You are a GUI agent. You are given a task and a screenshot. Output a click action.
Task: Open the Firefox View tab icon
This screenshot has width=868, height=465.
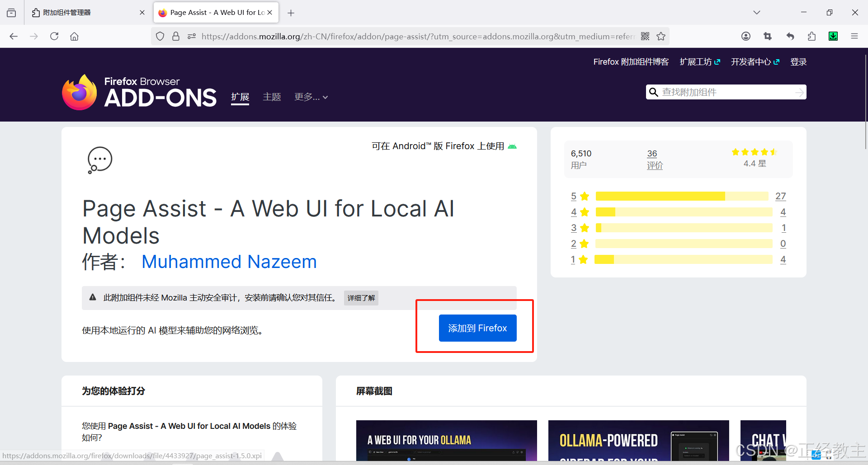coord(11,13)
